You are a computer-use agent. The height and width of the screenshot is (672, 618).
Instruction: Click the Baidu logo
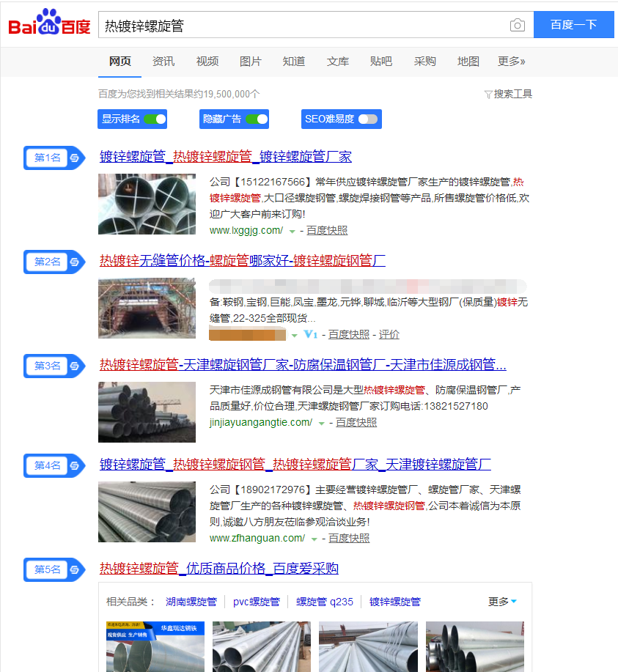tap(49, 22)
